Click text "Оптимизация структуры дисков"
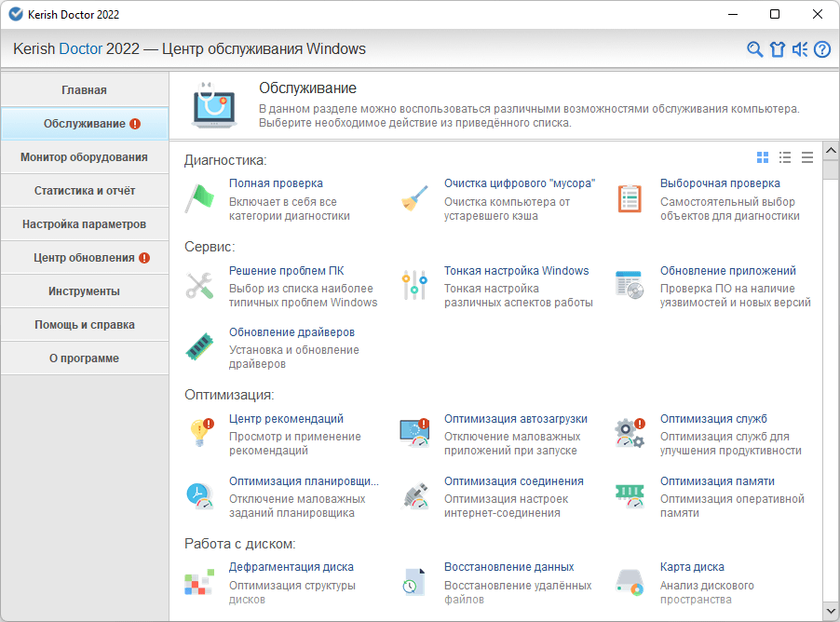 292,592
